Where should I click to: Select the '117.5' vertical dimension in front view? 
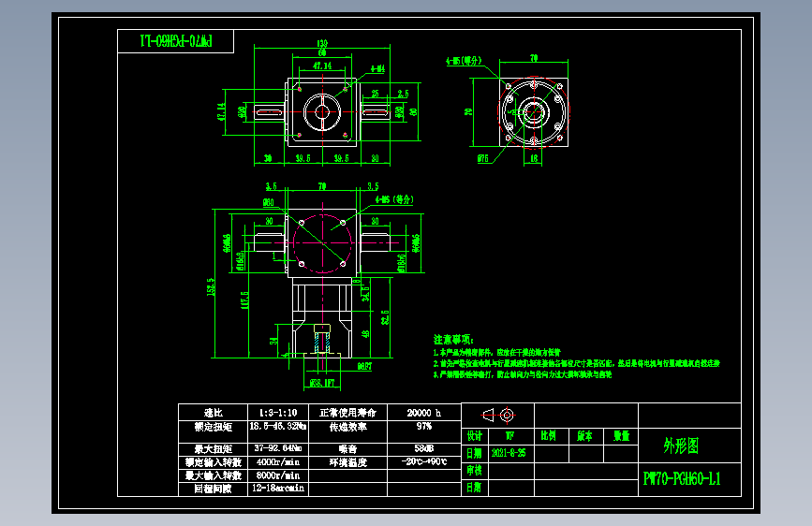[244, 300]
